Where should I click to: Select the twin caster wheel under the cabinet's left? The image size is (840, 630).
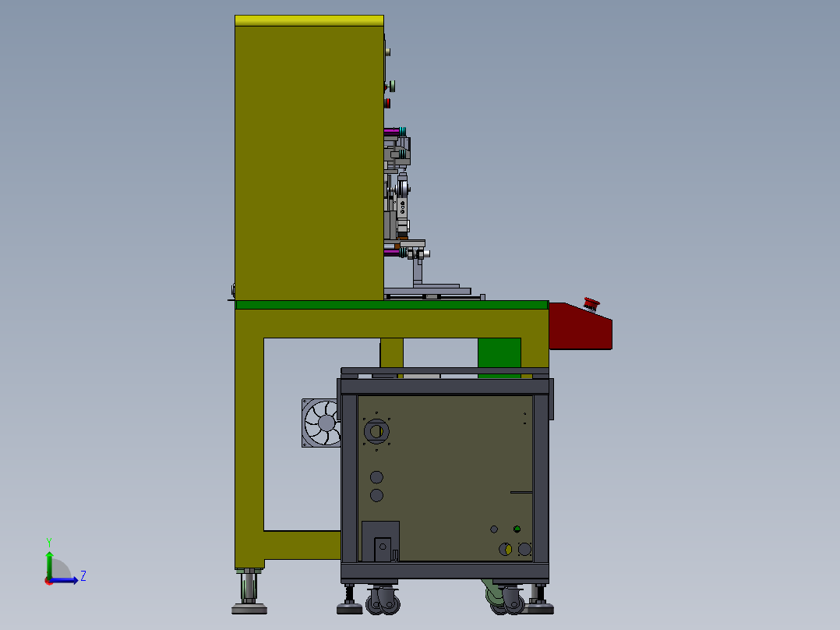coord(383,600)
